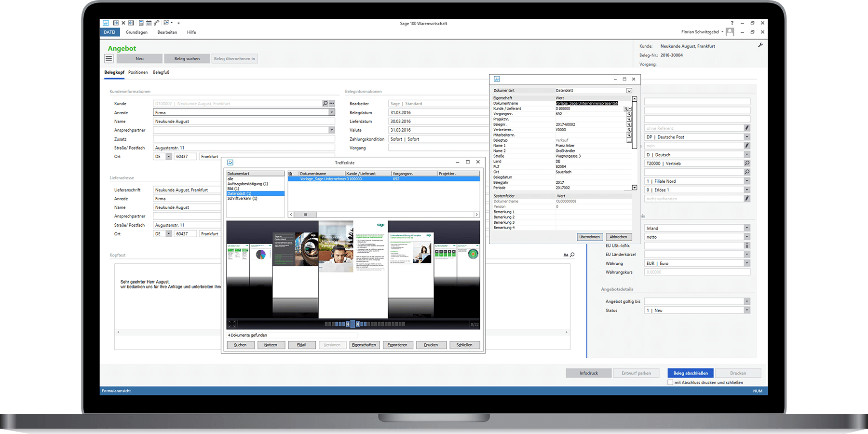The image size is (868, 434).
Task: Click the ellipsis icon in the Kunde field
Action: pyautogui.click(x=332, y=103)
